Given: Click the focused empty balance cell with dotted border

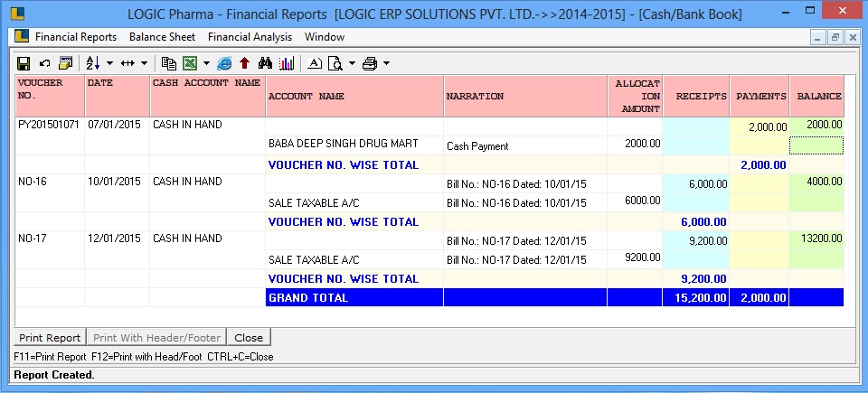Looking at the screenshot, I should tap(816, 145).
